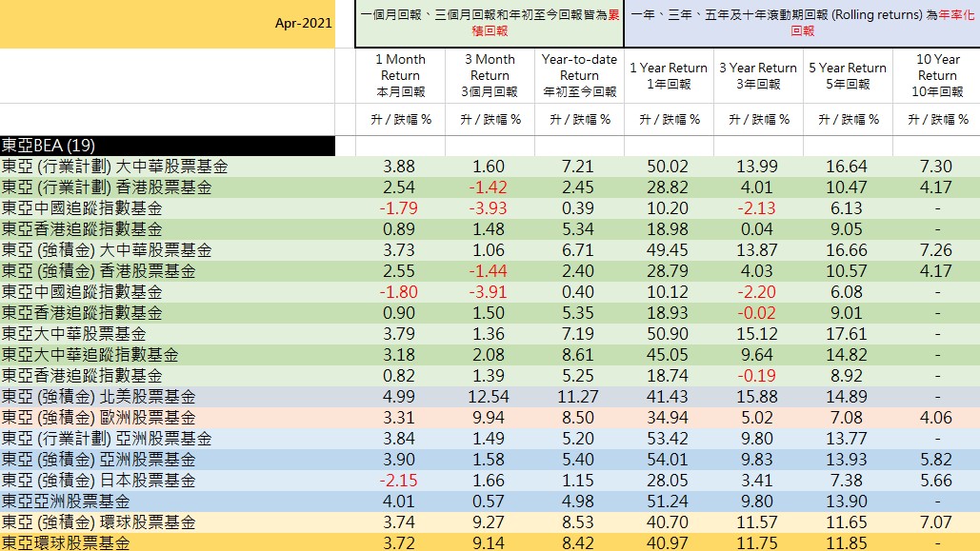Click the red -2.15 one-month value
The width and height of the screenshot is (980, 551).
click(x=399, y=481)
